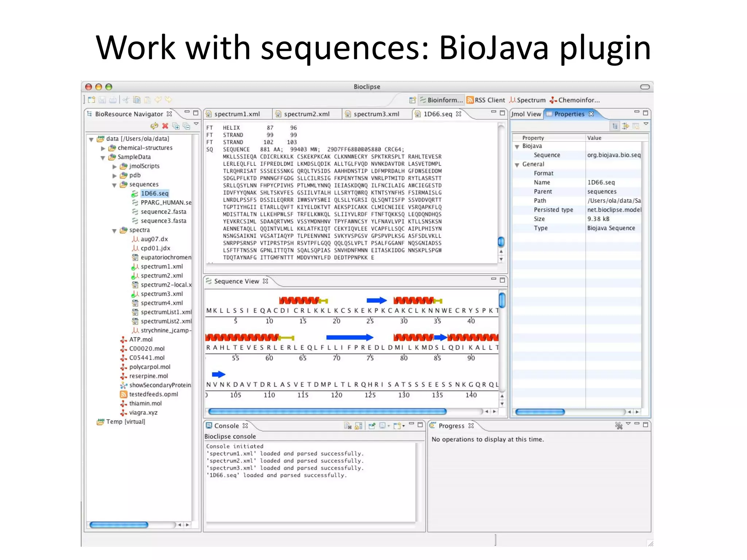Click the Redo arrow icon
747x560 pixels.
point(168,100)
